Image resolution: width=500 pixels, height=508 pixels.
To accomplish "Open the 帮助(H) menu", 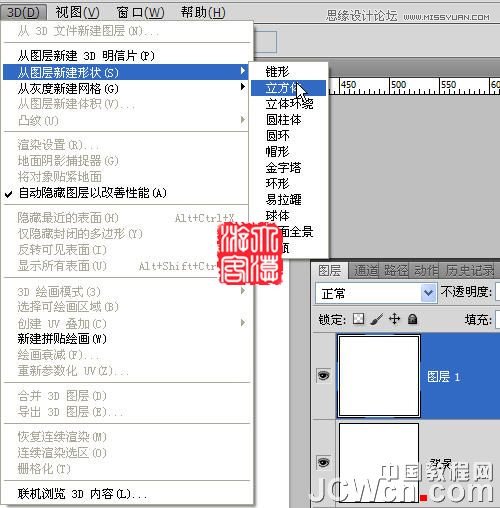I will [x=203, y=13].
